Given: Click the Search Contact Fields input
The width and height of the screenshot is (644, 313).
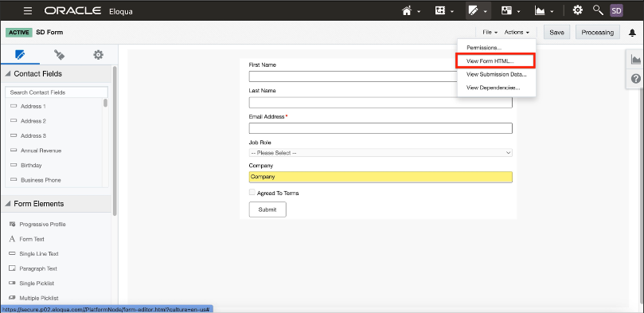Looking at the screenshot, I should pyautogui.click(x=57, y=92).
